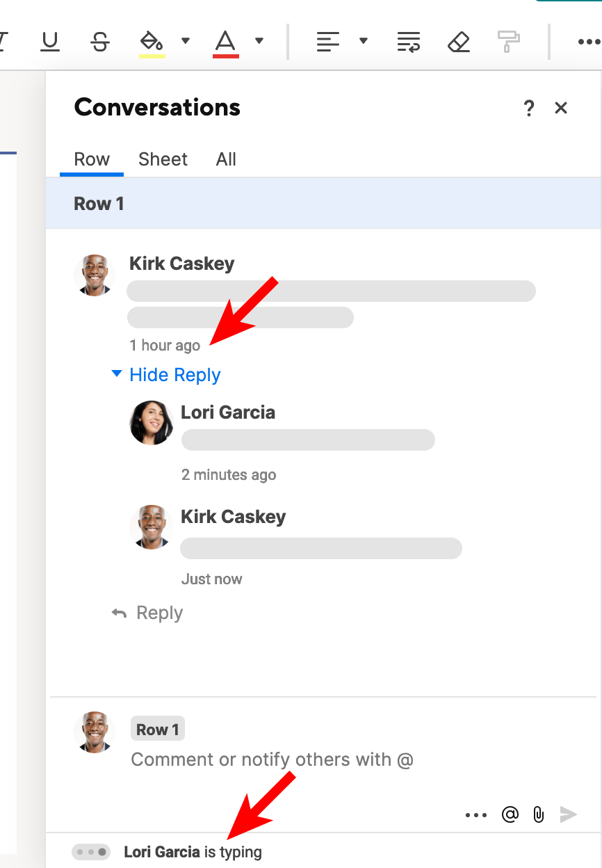Switch to the Sheet tab
602x868 pixels.
click(163, 159)
